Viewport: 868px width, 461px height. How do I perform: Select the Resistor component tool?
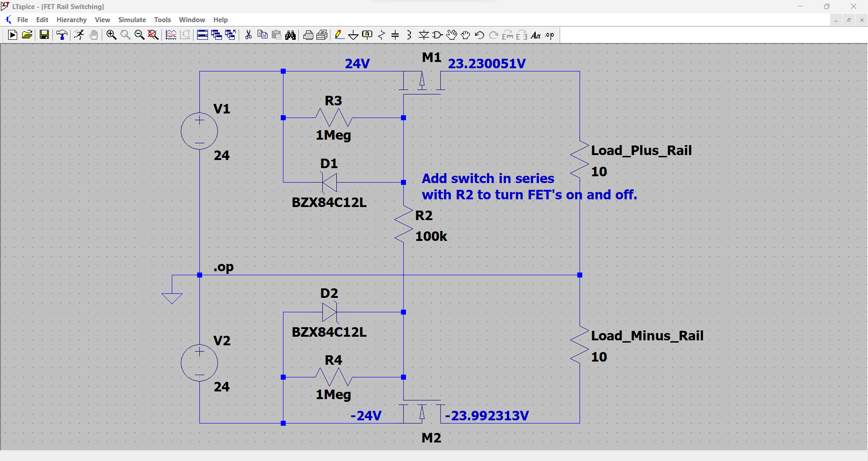click(x=382, y=35)
